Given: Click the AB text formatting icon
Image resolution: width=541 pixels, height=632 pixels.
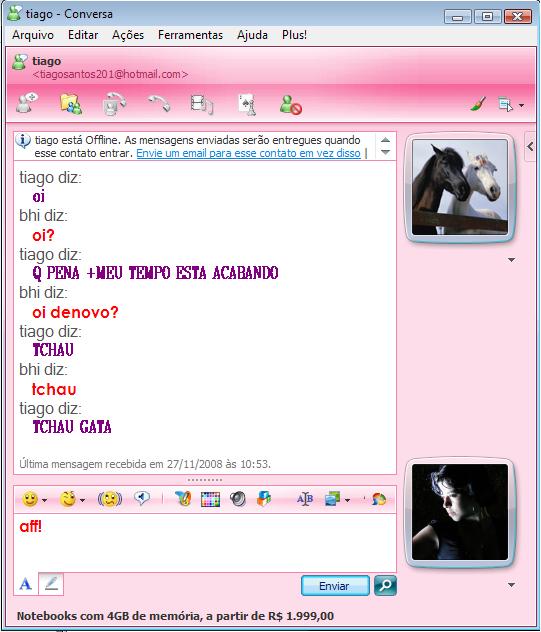Looking at the screenshot, I should 305,499.
